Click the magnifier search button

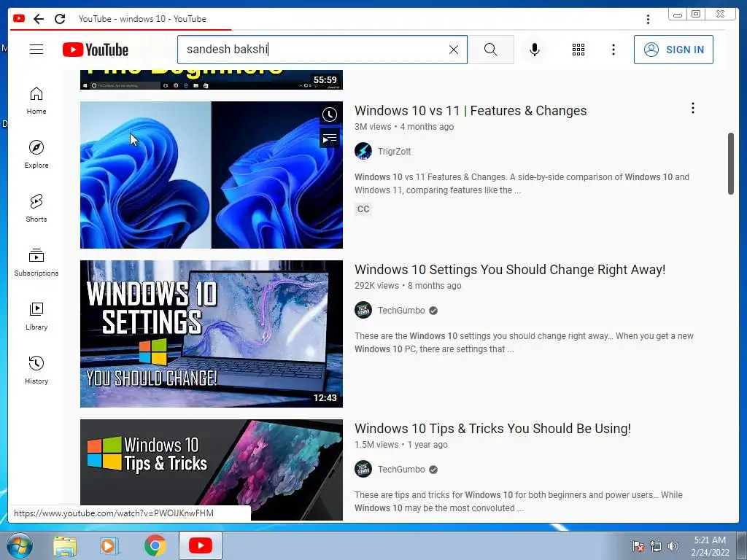pyautogui.click(x=491, y=50)
